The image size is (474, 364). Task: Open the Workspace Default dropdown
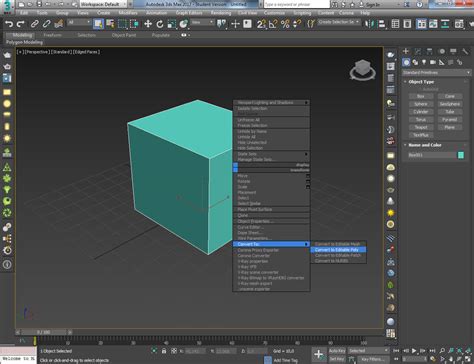point(103,4)
